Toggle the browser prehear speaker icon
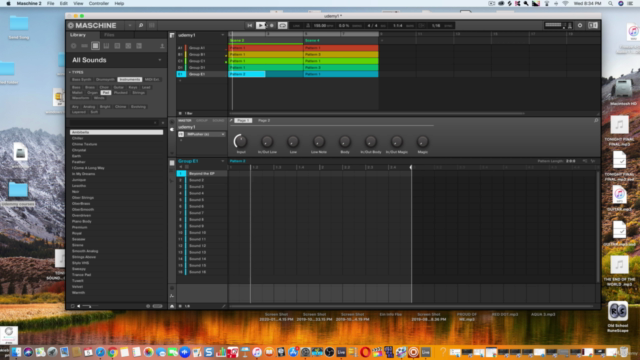 (79, 306)
